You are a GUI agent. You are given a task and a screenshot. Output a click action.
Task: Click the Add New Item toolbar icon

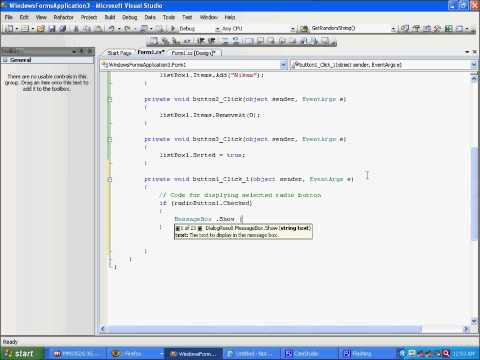(25, 29)
